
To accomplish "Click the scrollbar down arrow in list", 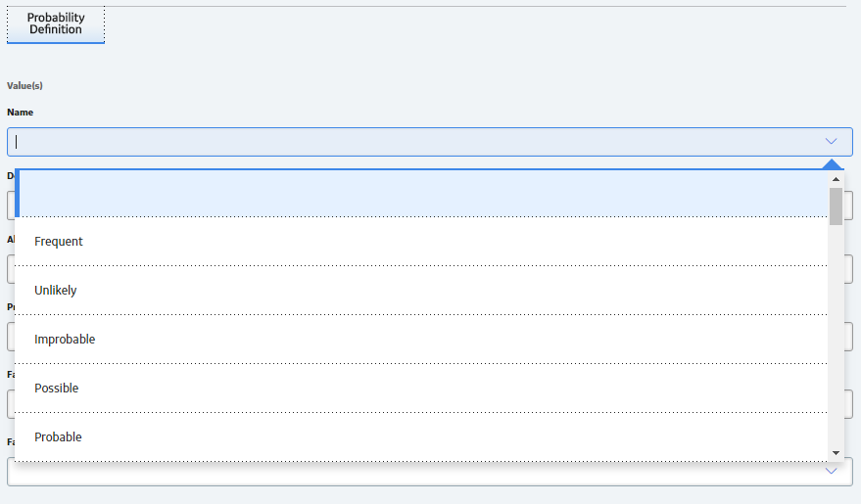I will (x=836, y=453).
